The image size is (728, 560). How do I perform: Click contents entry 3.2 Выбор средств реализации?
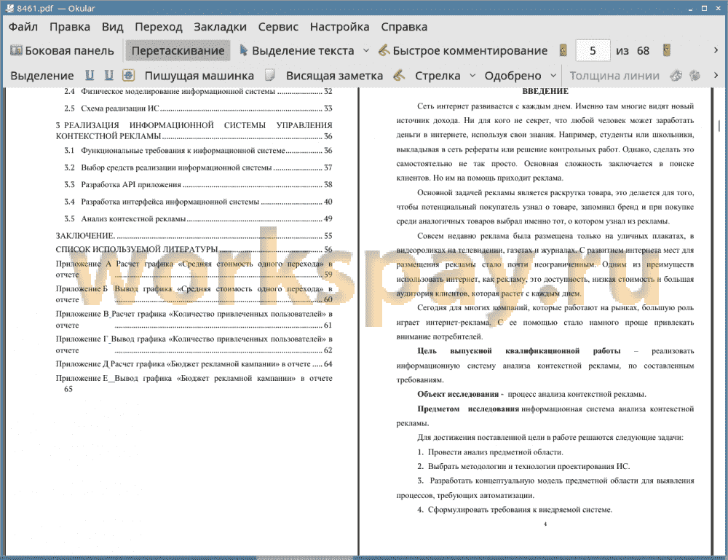(198, 167)
